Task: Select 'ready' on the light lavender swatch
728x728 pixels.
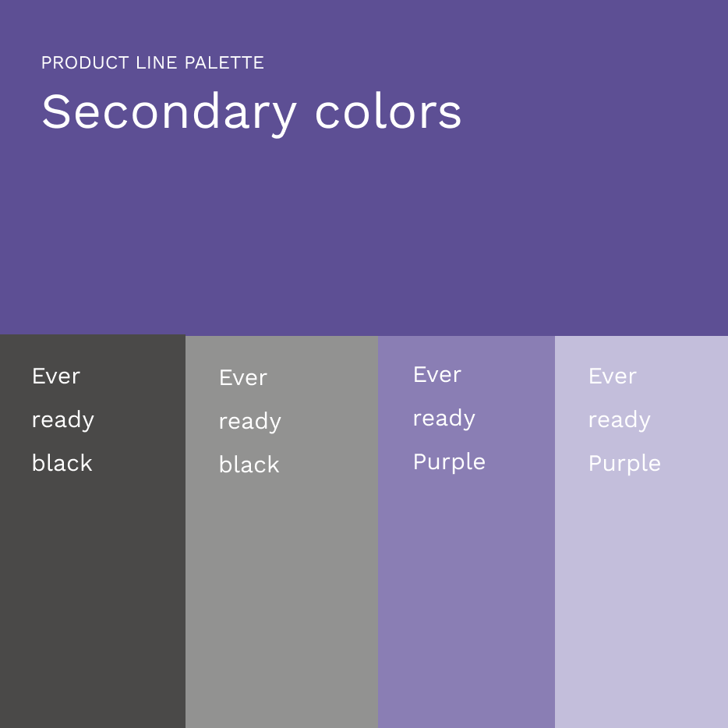Action: [x=620, y=421]
